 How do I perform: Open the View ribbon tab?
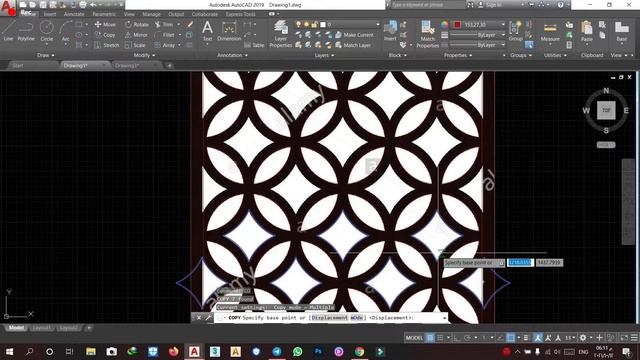pos(129,14)
